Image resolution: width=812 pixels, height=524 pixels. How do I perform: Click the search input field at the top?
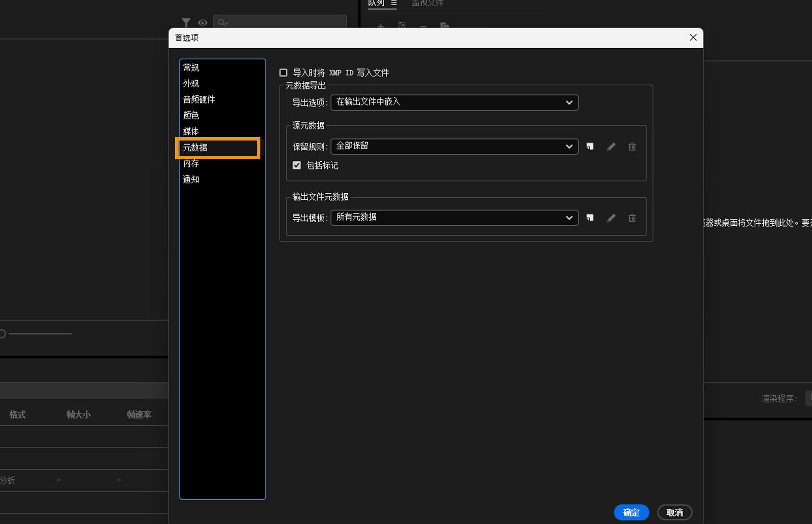(x=279, y=23)
